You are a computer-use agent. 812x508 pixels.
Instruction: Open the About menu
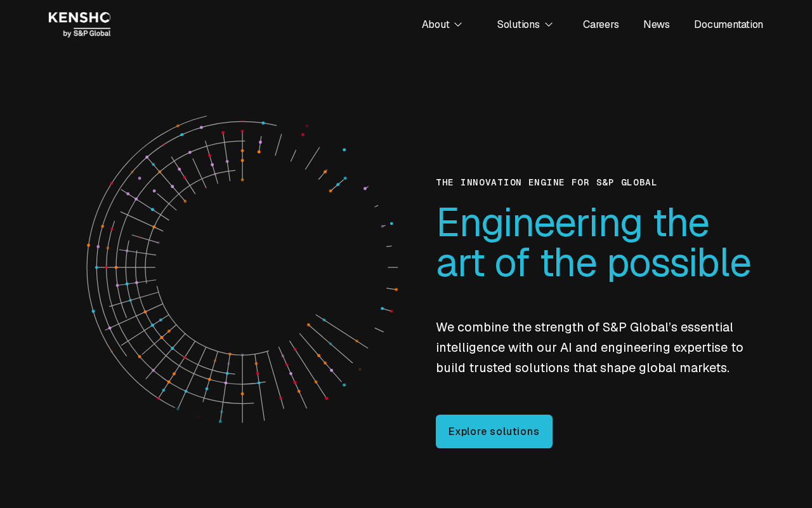pos(436,24)
